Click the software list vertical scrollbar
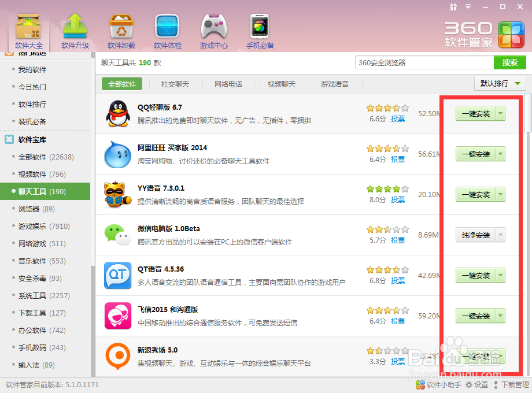 pos(527,113)
